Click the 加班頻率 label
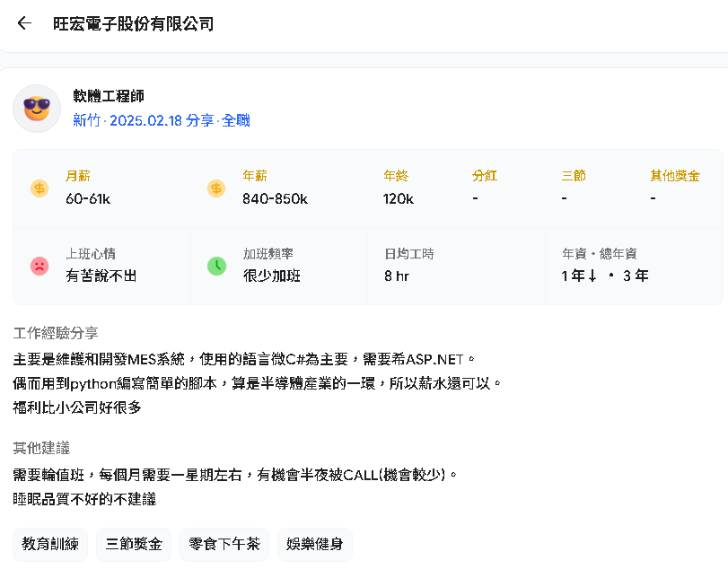The image size is (728, 578). [268, 253]
